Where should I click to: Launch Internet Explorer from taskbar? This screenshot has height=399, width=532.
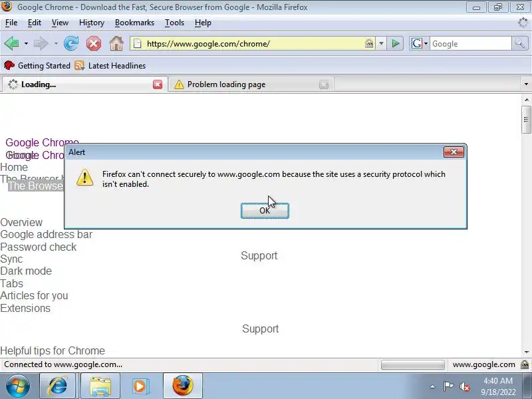[x=58, y=386]
